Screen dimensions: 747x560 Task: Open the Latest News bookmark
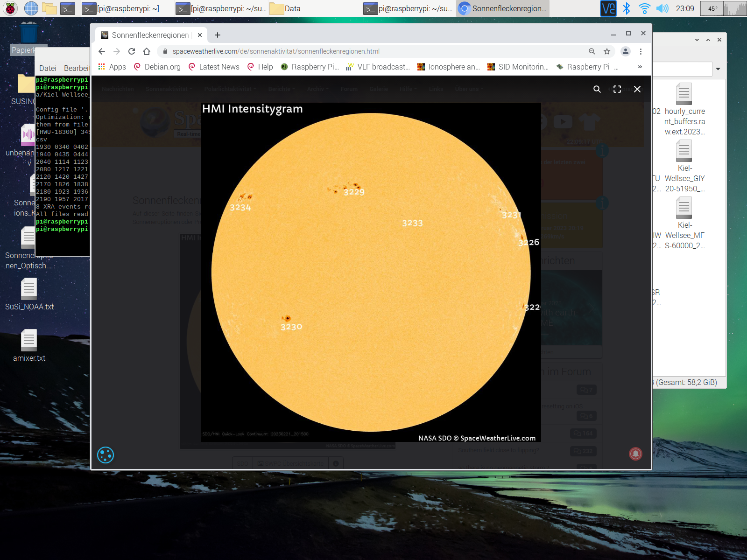coord(214,67)
